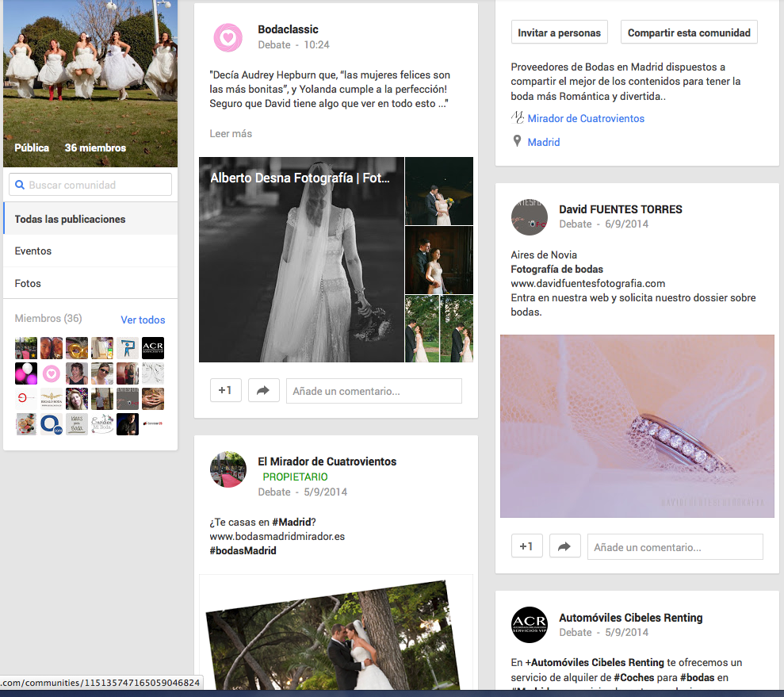Open the Madrid location link
This screenshot has width=784, height=697.
(x=544, y=142)
